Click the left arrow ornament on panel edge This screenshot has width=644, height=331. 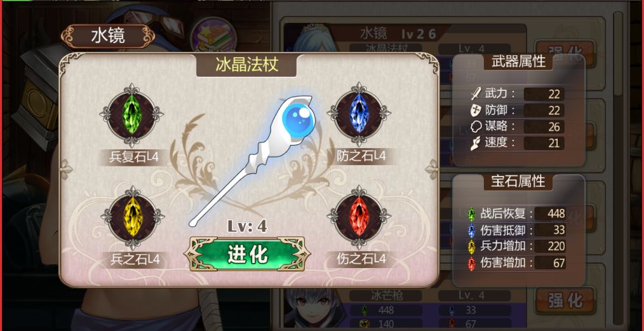[65, 169]
